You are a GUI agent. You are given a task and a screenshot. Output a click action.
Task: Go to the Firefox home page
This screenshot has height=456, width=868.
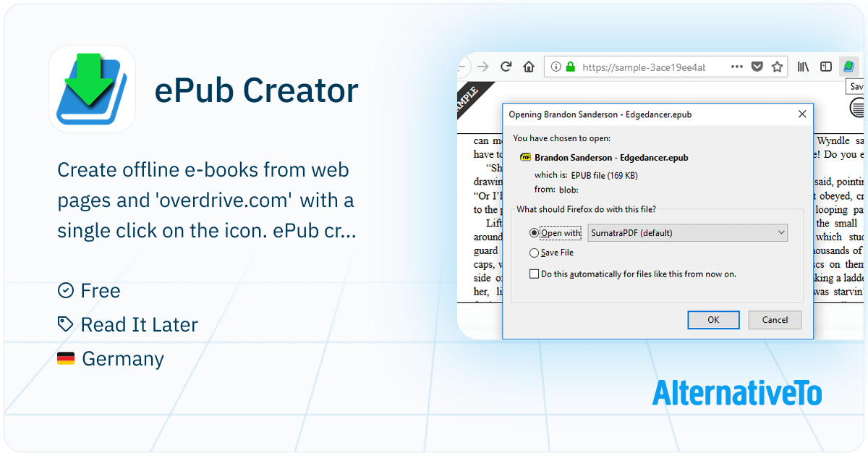click(529, 67)
